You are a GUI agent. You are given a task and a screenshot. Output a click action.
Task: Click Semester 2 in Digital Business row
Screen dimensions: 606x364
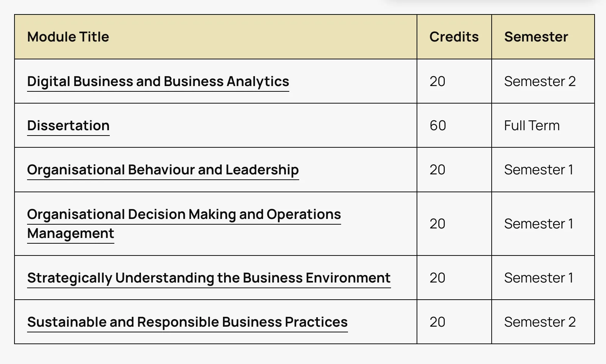[539, 81]
